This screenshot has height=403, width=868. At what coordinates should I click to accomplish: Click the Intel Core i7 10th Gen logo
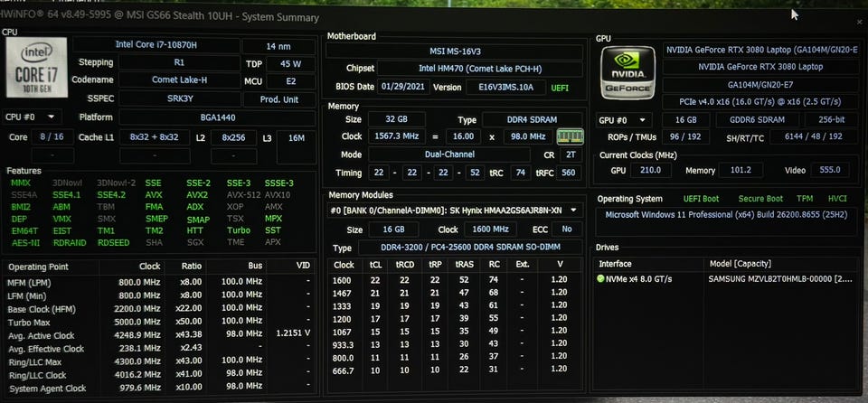pos(36,68)
